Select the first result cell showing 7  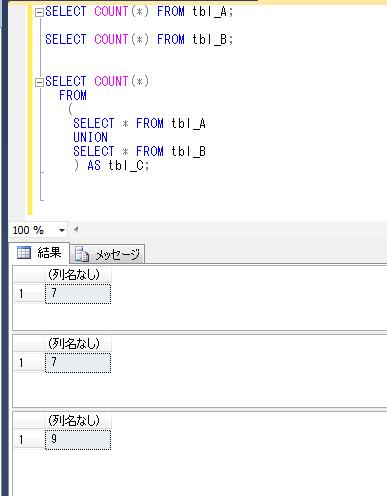click(x=78, y=294)
